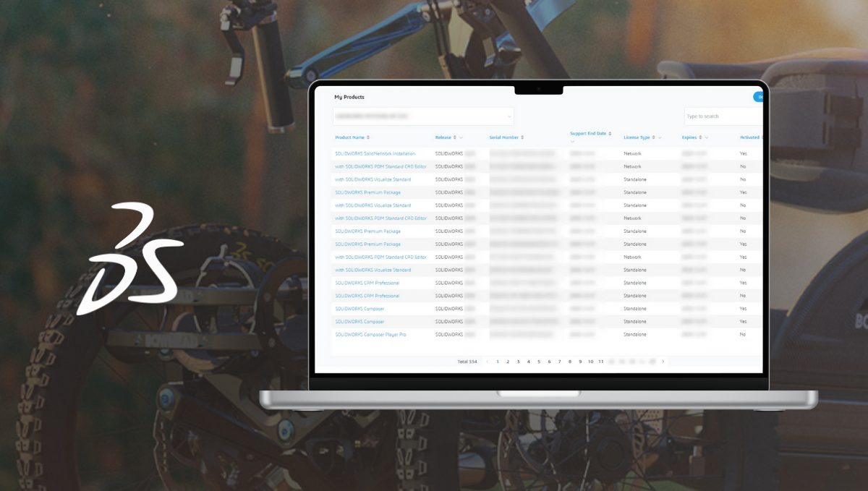Click the 'My Products' heading
Viewport: 868px width, 491px height.
coord(349,97)
